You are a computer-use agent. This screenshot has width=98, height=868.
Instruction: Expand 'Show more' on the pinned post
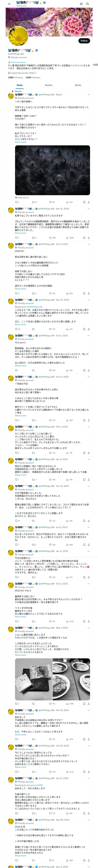coord(20,142)
